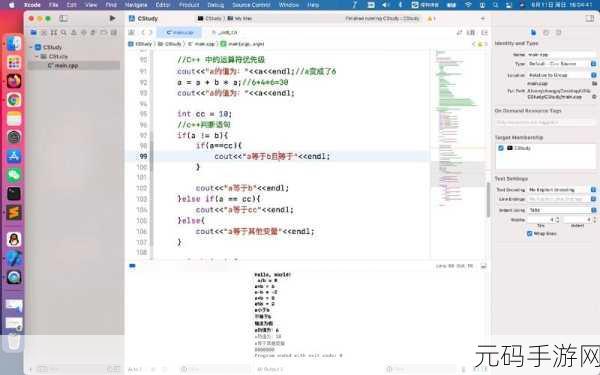This screenshot has height=375, width=600.
Task: Open the find navigator magnifier icon
Action: pos(64,33)
